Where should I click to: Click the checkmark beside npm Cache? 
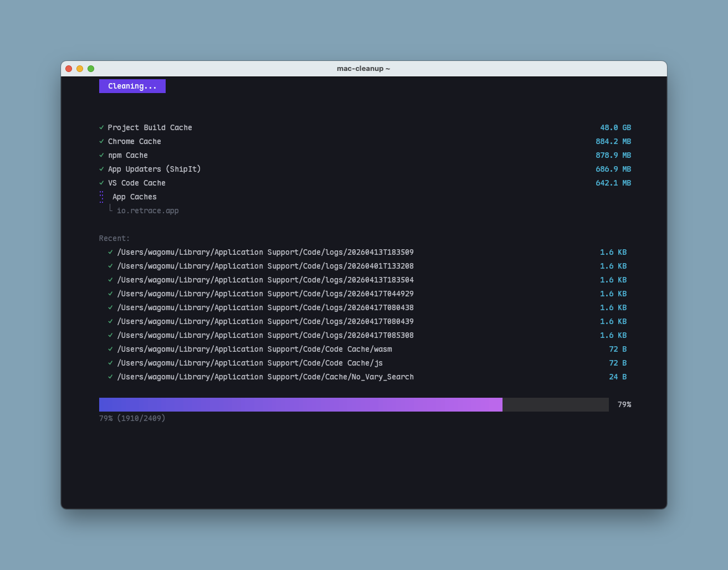101,155
